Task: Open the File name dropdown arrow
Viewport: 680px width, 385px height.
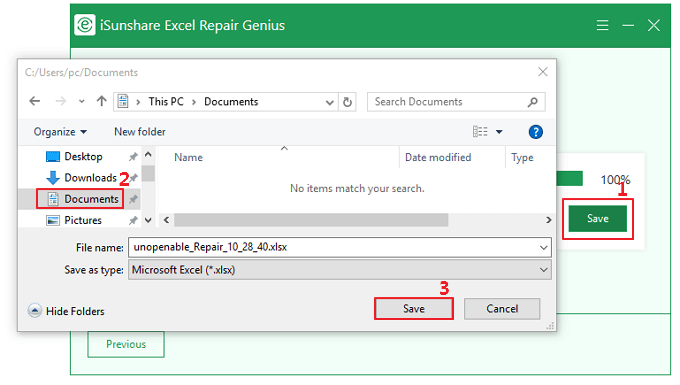Action: point(543,248)
